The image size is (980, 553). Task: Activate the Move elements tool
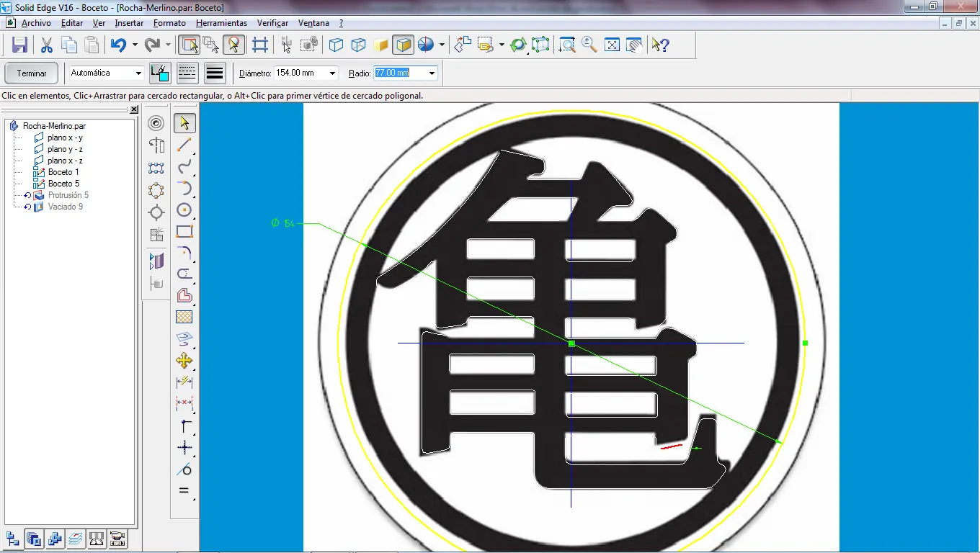click(184, 361)
